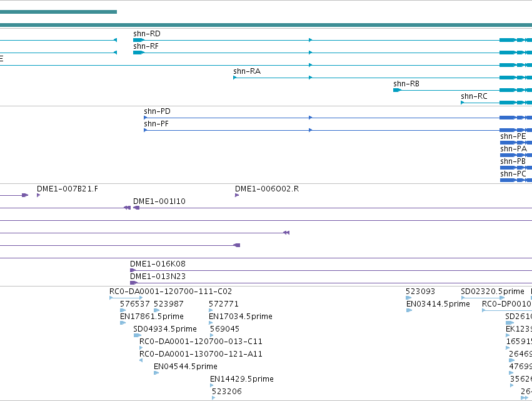Click the EN03414.5prime arrow glyph

click(x=409, y=310)
